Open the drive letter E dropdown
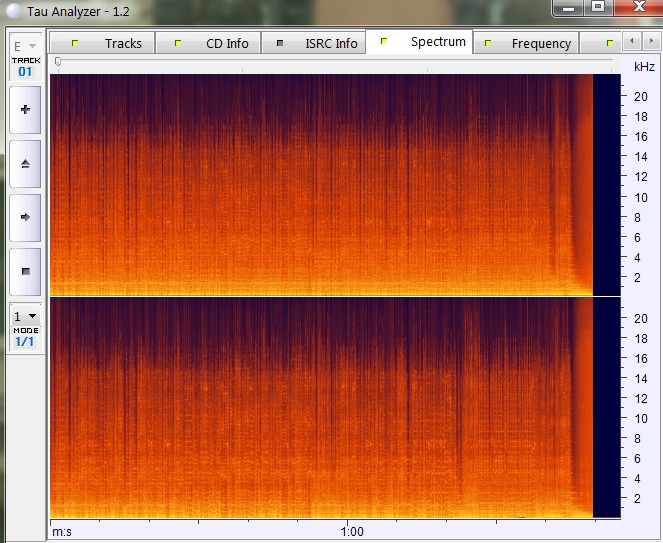The height and width of the screenshot is (543, 663). (x=25, y=46)
